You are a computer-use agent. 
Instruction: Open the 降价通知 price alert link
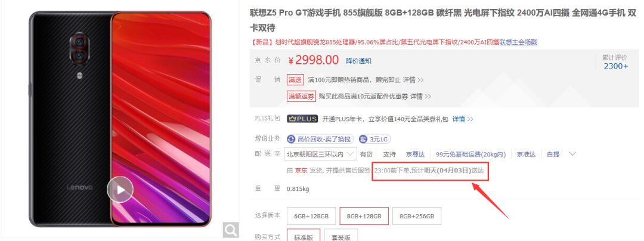click(x=358, y=61)
